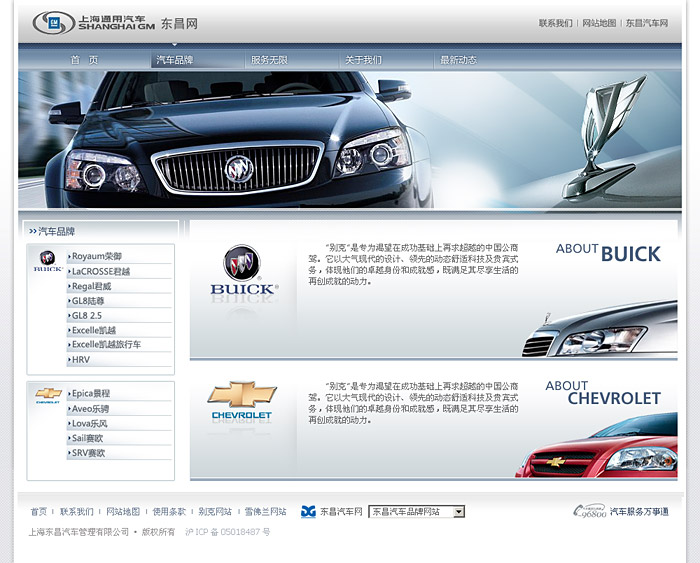The height and width of the screenshot is (563, 700).
Task: Open 关于我们 navigation item
Action: tap(363, 60)
